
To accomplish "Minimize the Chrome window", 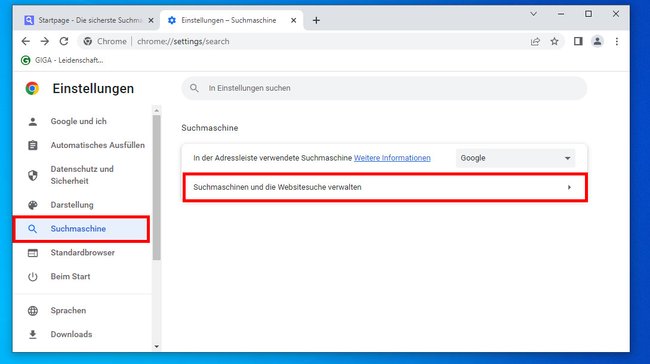I will pyautogui.click(x=561, y=14).
